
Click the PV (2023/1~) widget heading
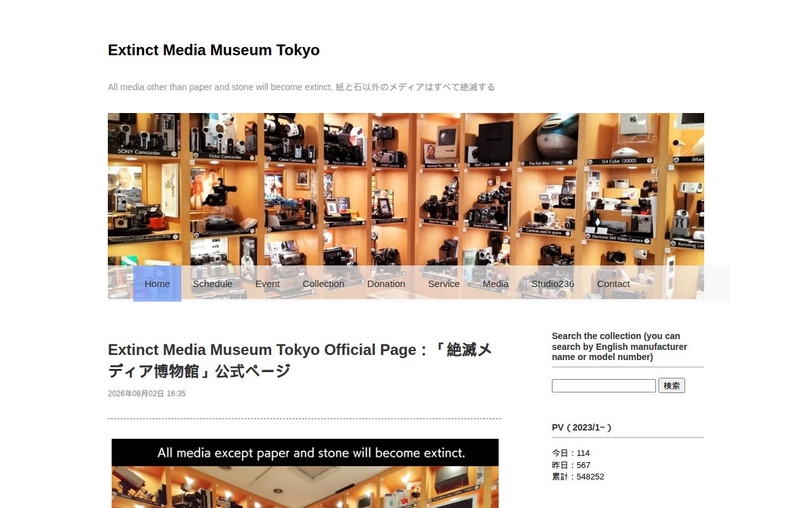[582, 427]
